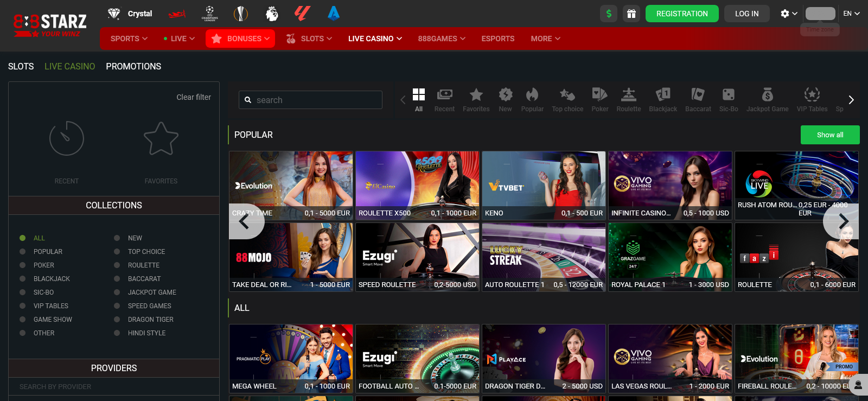
Task: Select the GAME SHOW collection filter
Action: click(46, 319)
